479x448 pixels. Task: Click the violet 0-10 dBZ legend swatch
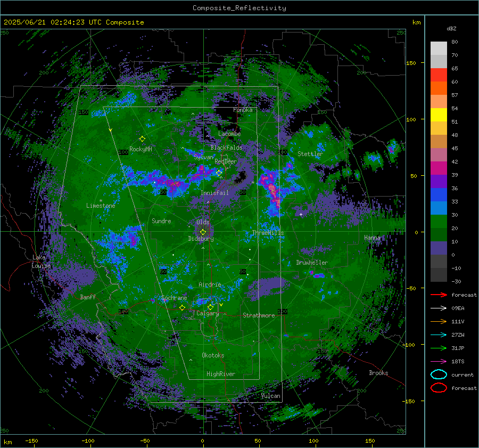(439, 248)
